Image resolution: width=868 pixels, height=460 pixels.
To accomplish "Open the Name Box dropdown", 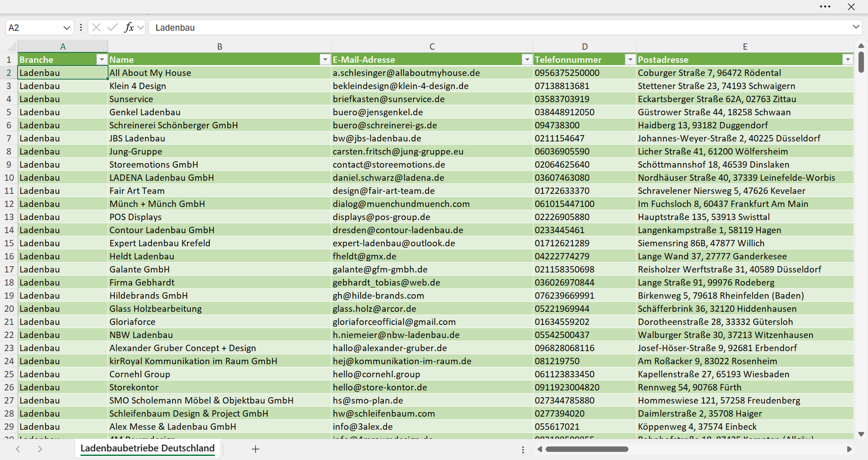I will pyautogui.click(x=67, y=27).
